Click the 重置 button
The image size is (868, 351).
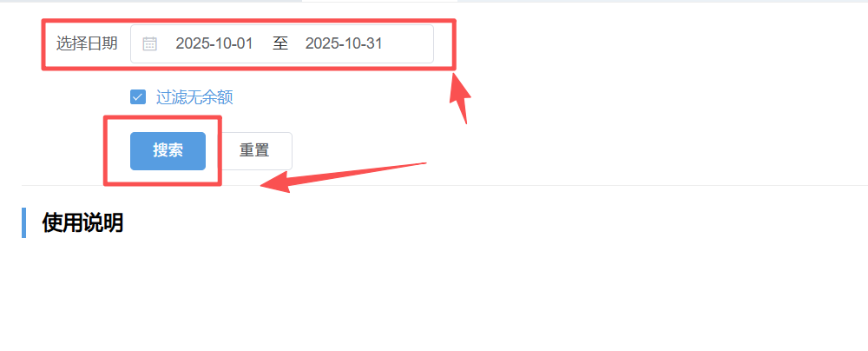coord(254,151)
